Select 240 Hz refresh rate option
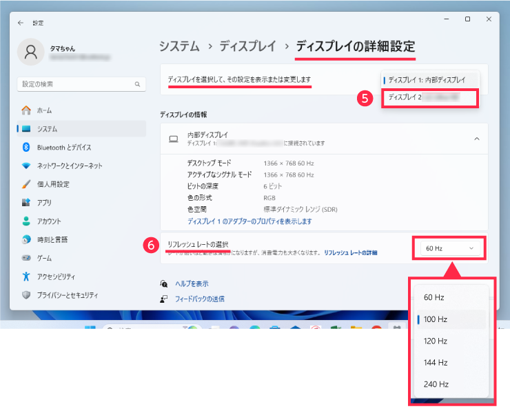This screenshot has width=510, height=420. pos(436,384)
